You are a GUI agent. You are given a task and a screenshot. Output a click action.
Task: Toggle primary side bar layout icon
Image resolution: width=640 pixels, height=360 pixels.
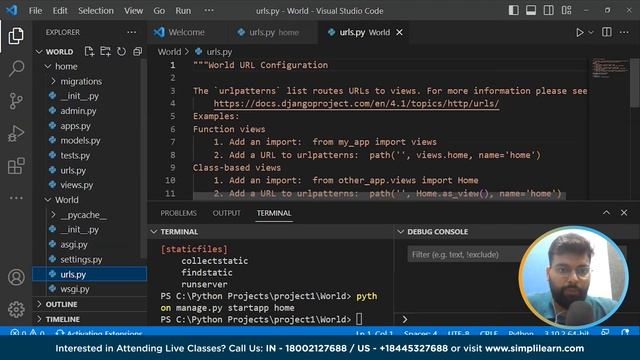[513, 11]
